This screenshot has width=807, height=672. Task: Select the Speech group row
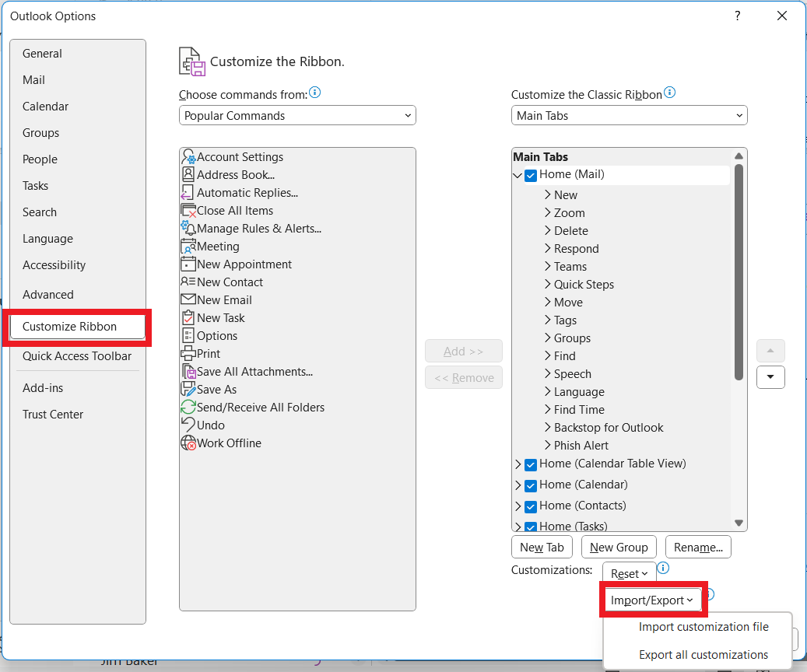pyautogui.click(x=572, y=373)
